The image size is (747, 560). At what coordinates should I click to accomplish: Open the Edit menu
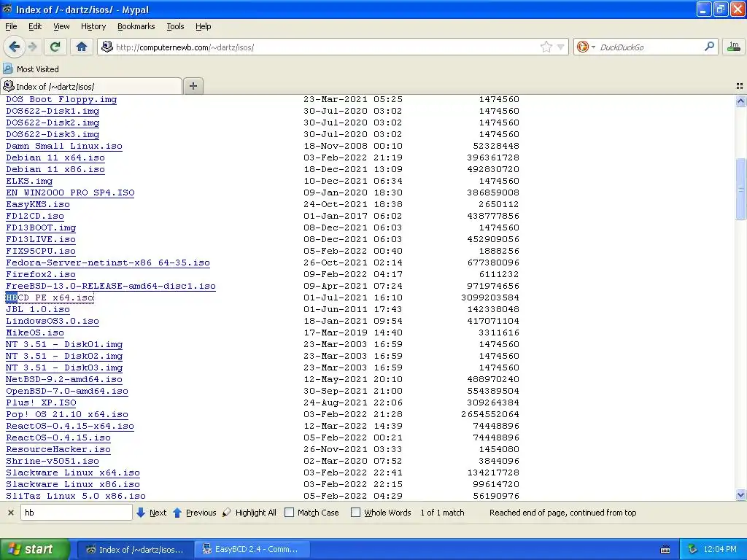pos(35,26)
